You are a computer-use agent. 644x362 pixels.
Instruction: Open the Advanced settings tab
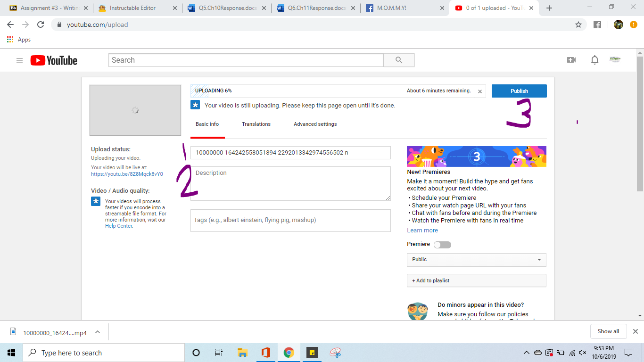pyautogui.click(x=314, y=124)
